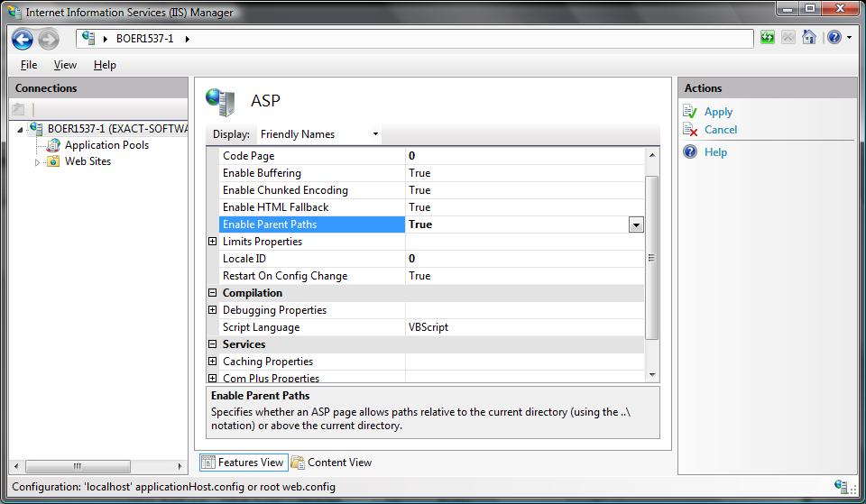This screenshot has height=504, width=866.
Task: Expand the Web Sites tree node
Action: pyautogui.click(x=37, y=162)
